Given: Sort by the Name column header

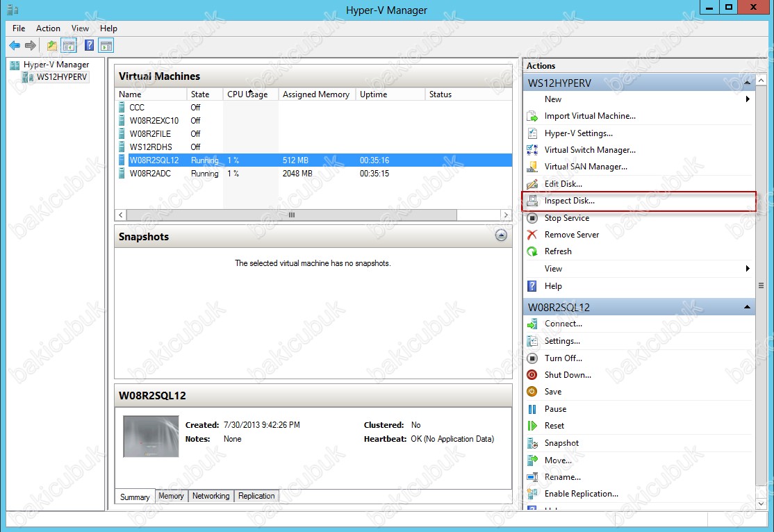Looking at the screenshot, I should coord(151,94).
